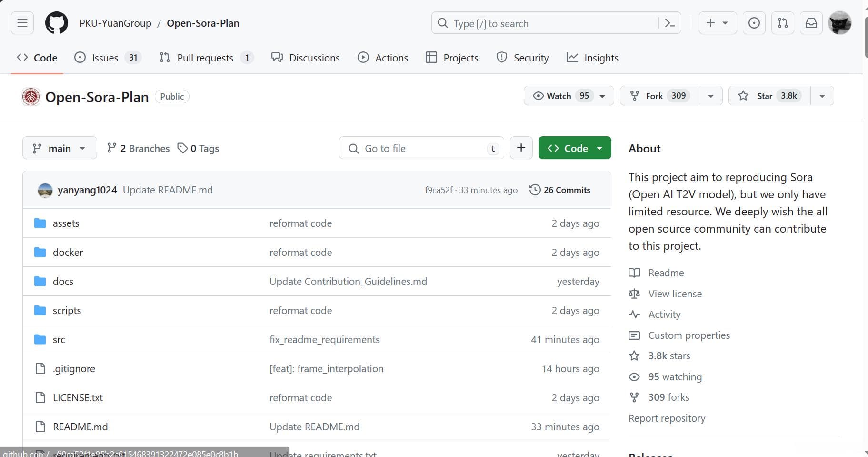Screen dimensions: 868x457
Task: Expand the Star lists dropdown arrow
Action: point(822,96)
